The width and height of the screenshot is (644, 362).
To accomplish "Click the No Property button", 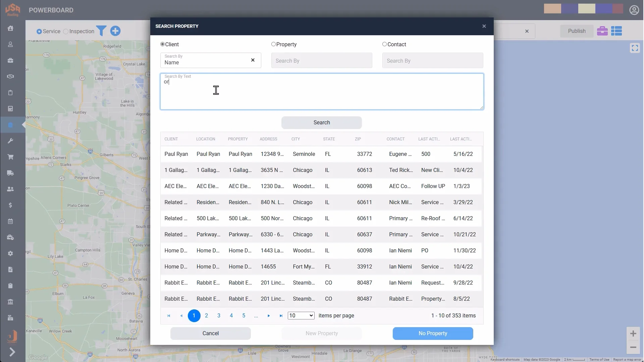I will click(x=433, y=334).
